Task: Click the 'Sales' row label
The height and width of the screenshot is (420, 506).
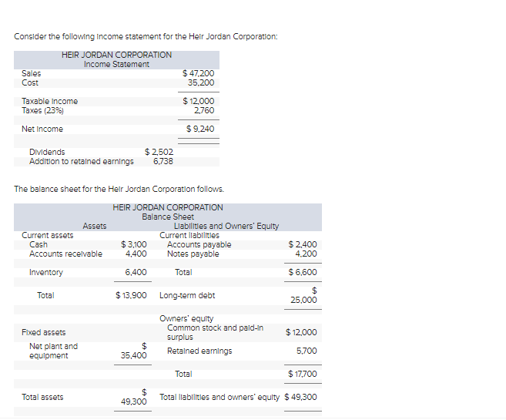Action: (32, 74)
